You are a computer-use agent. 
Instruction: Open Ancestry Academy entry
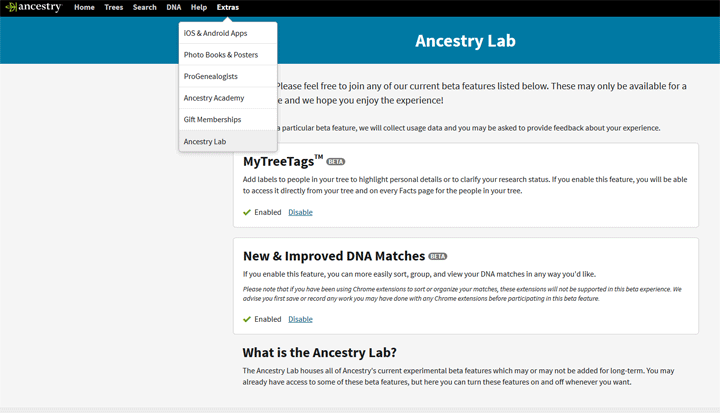pyautogui.click(x=228, y=98)
